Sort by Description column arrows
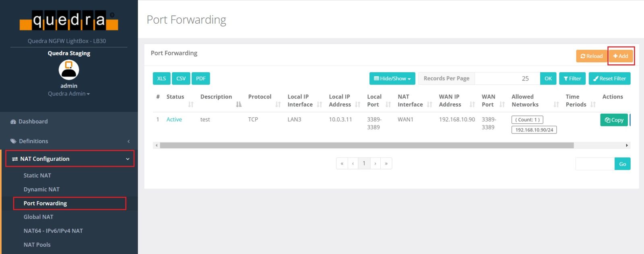Viewport: 644px width, 254px height. click(x=239, y=104)
